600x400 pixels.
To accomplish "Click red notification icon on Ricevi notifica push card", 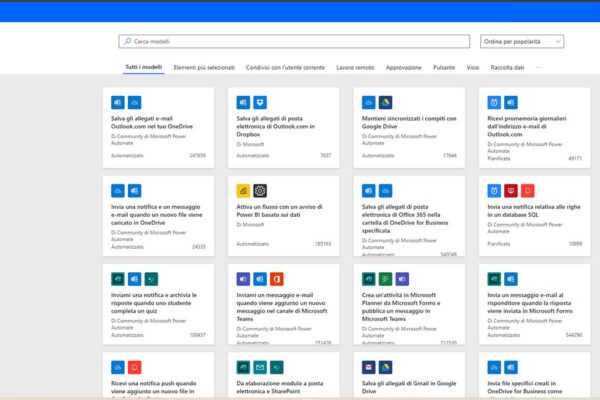I will click(x=134, y=367).
